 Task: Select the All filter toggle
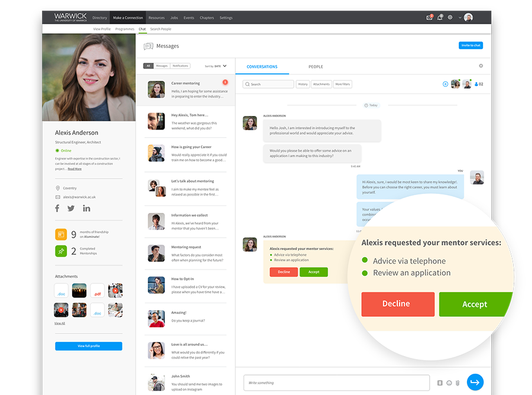pos(148,66)
